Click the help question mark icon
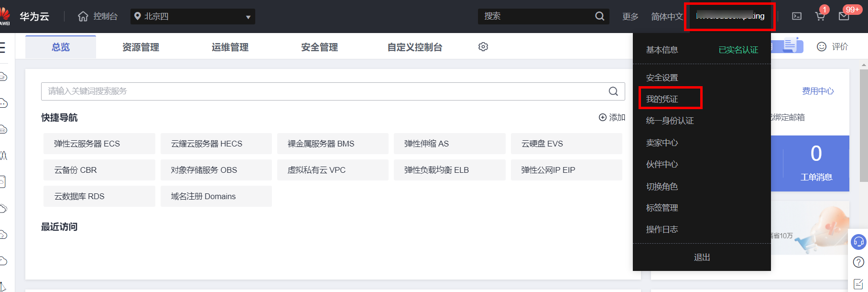Screen dimensions: 868x292 [858, 262]
